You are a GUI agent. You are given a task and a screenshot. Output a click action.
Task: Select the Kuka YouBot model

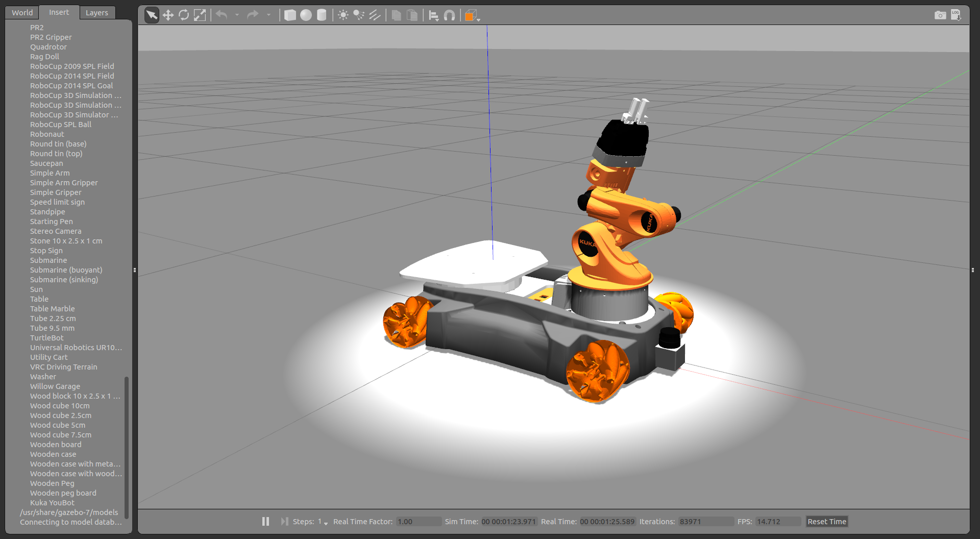[x=52, y=503]
